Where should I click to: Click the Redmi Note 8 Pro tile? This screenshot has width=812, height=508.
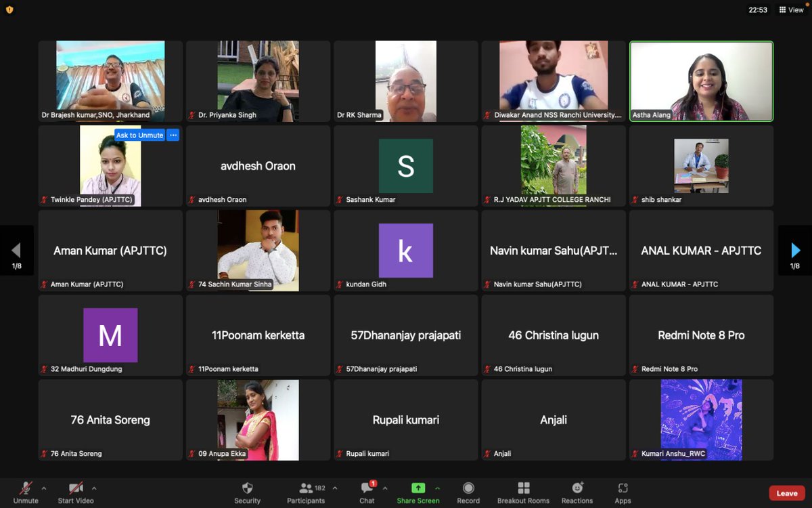pos(702,335)
